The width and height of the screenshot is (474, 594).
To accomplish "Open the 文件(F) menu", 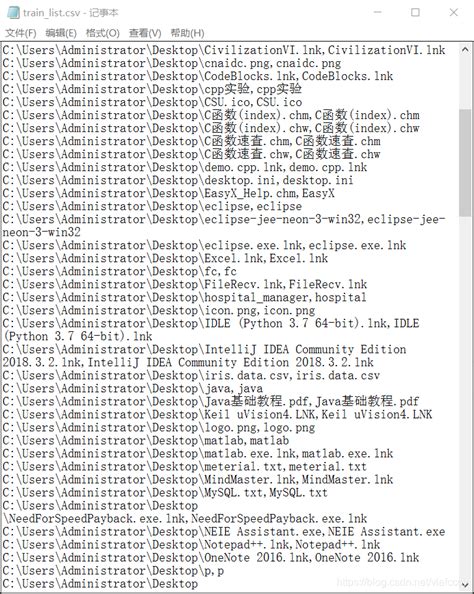I will tap(21, 33).
